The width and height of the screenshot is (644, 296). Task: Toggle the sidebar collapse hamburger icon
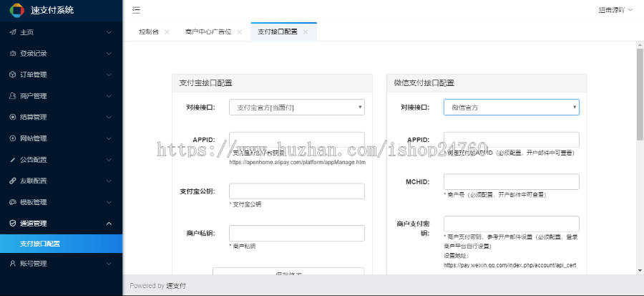click(137, 11)
